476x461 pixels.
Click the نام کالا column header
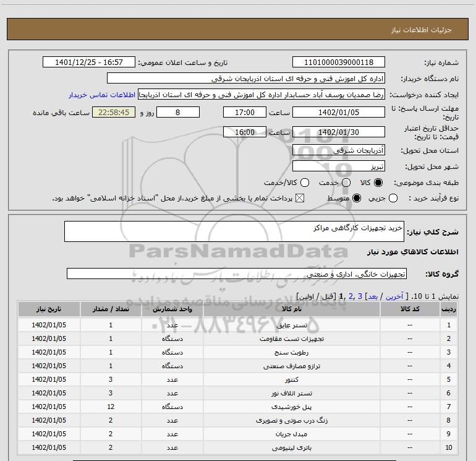point(291,309)
